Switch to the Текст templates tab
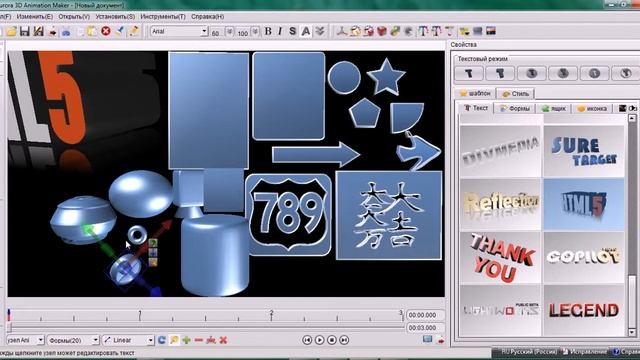This screenshot has width=640, height=360. pos(476,108)
